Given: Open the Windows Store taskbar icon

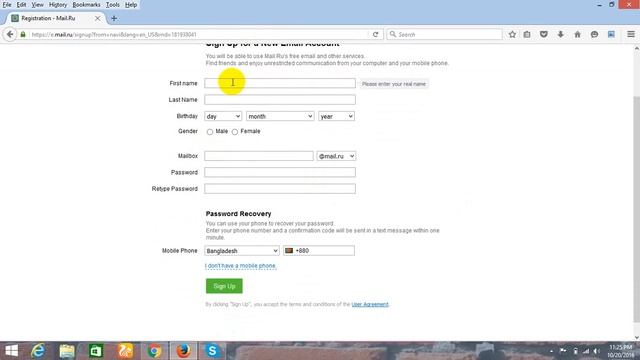Looking at the screenshot, I should coord(96,351).
